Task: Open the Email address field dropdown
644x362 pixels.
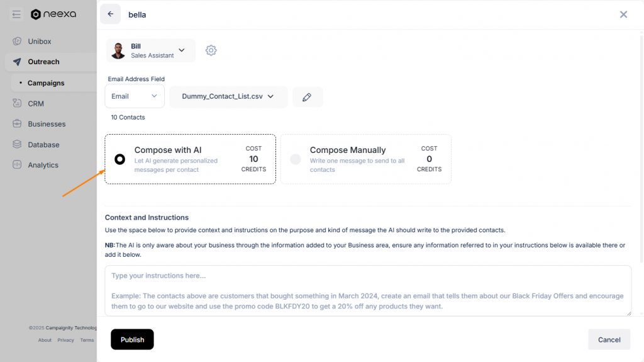Action: coord(135,96)
